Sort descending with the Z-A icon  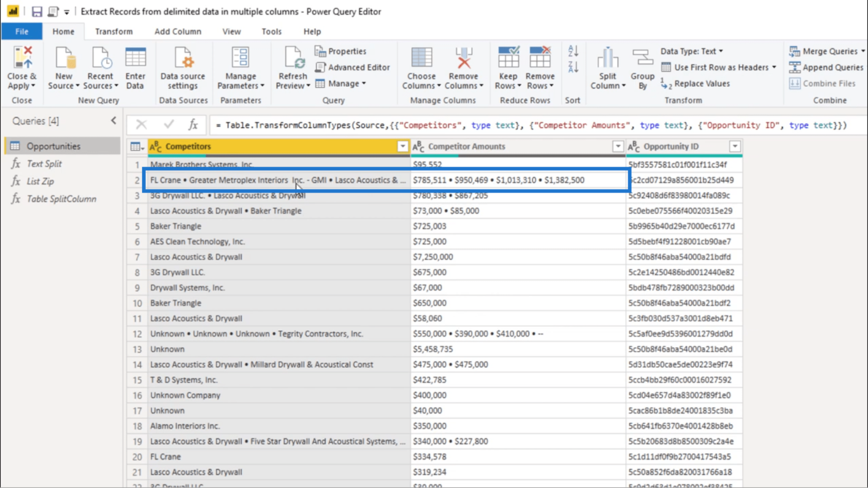[x=573, y=67]
